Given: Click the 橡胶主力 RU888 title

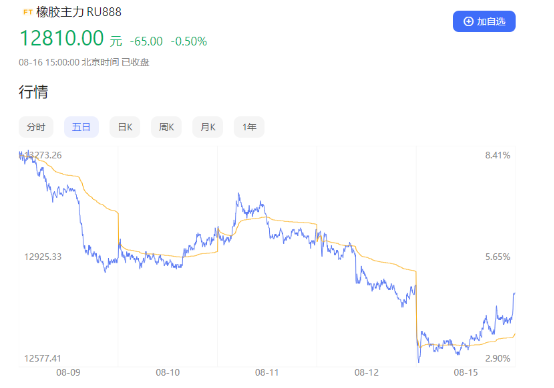Looking at the screenshot, I should pos(79,12).
